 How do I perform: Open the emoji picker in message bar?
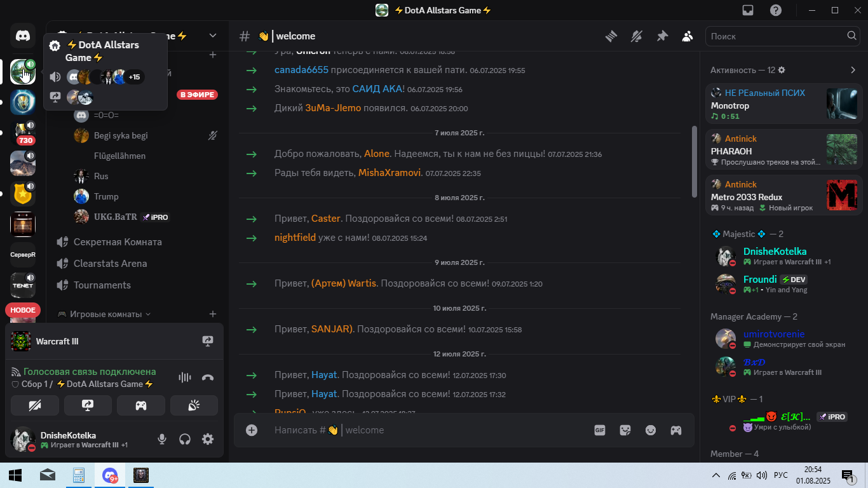pyautogui.click(x=651, y=430)
